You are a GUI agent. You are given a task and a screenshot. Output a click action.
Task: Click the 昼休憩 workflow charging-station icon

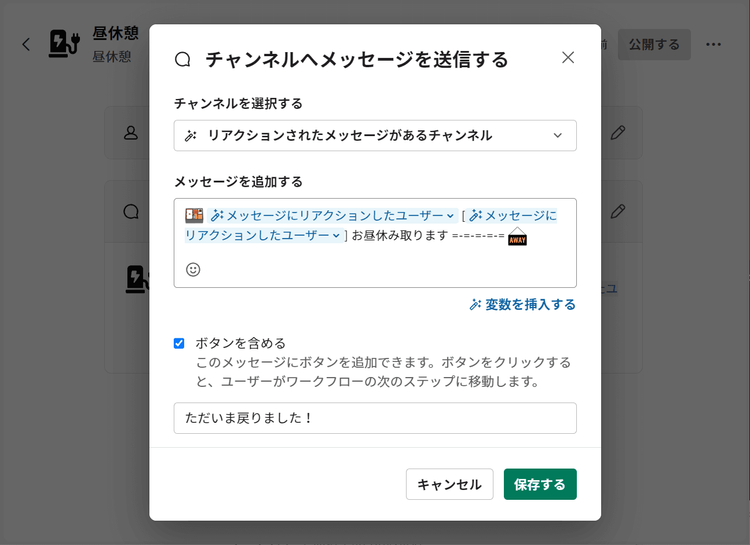pyautogui.click(x=64, y=44)
